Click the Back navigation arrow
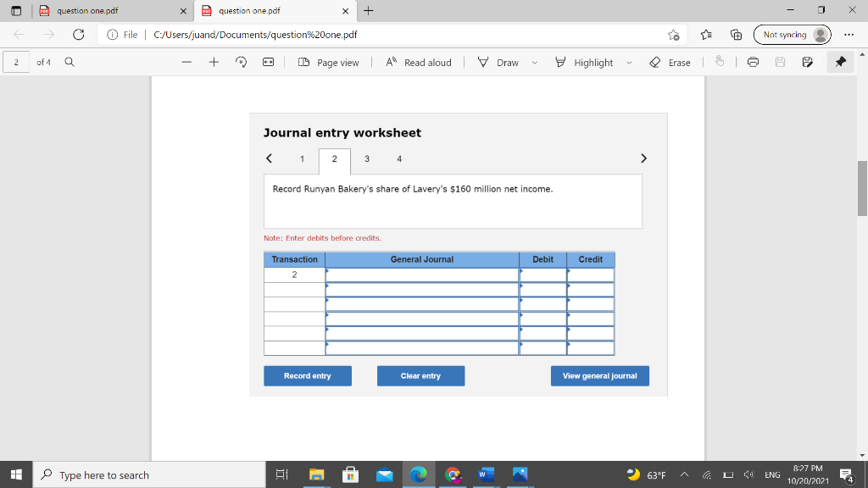This screenshot has height=488, width=868. [19, 34]
